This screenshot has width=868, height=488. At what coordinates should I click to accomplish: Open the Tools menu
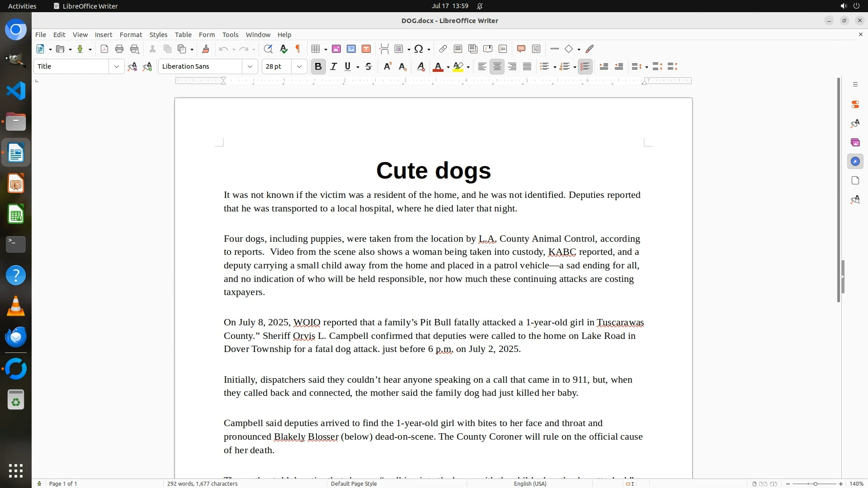230,35
